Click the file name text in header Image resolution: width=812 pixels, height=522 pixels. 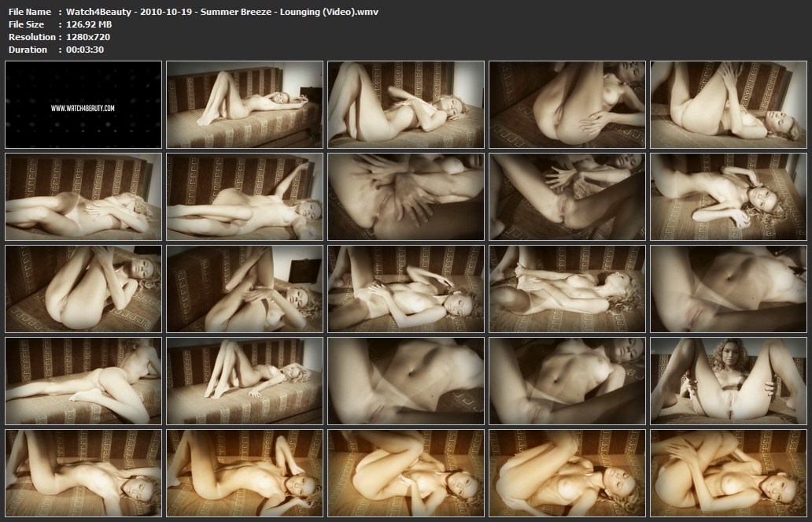pyautogui.click(x=222, y=12)
